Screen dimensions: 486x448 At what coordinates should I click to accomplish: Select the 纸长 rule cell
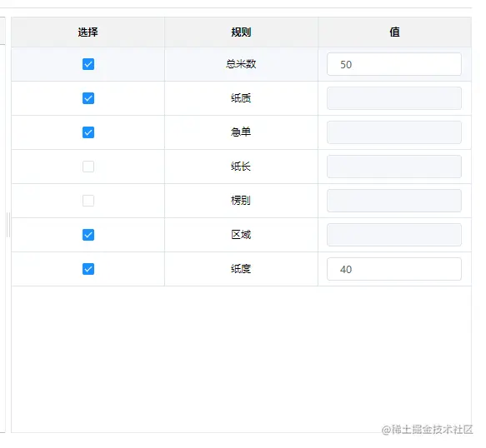[241, 167]
